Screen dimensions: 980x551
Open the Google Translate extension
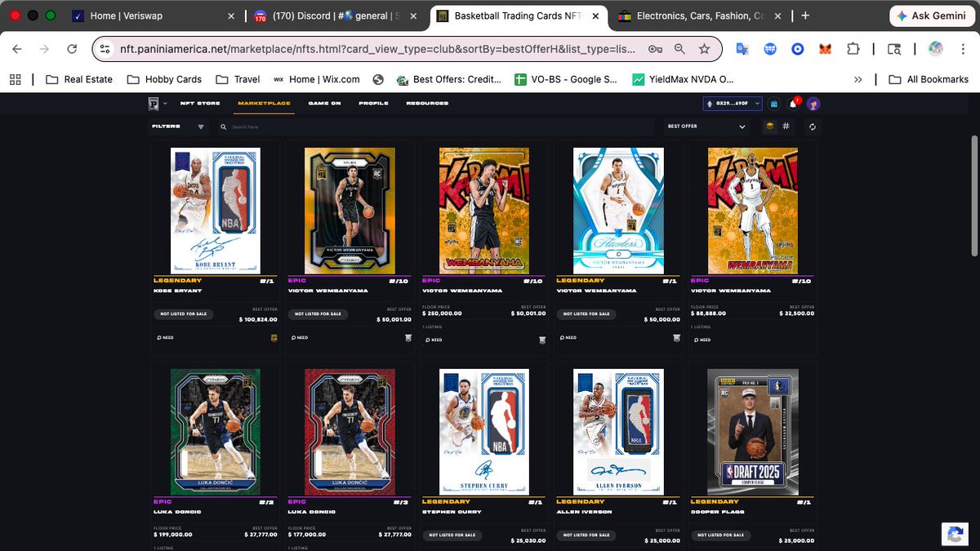(742, 49)
